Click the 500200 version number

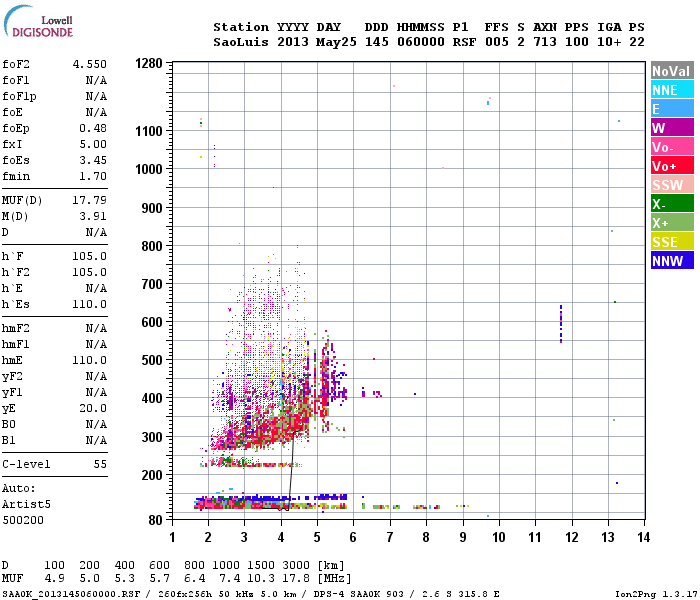click(x=23, y=521)
